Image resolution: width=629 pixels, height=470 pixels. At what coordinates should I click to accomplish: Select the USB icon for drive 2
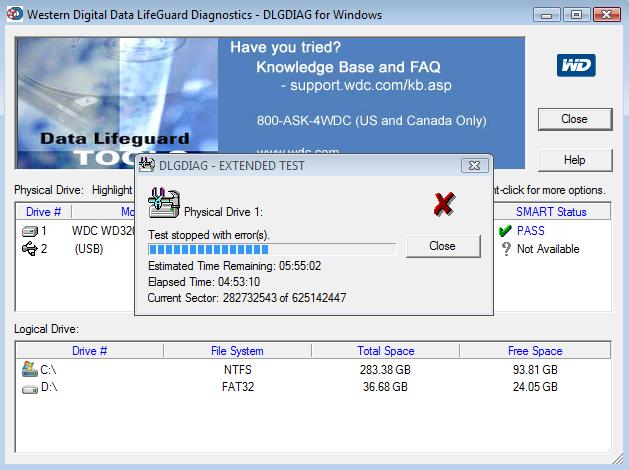pos(29,249)
